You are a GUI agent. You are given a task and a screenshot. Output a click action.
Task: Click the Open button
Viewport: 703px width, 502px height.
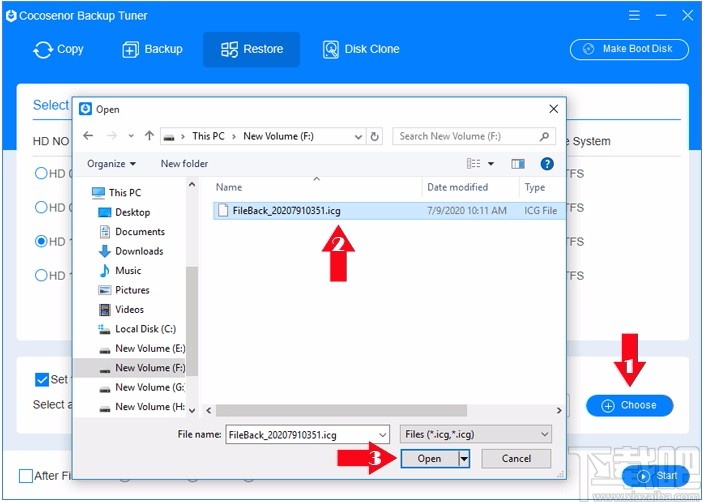click(x=430, y=459)
